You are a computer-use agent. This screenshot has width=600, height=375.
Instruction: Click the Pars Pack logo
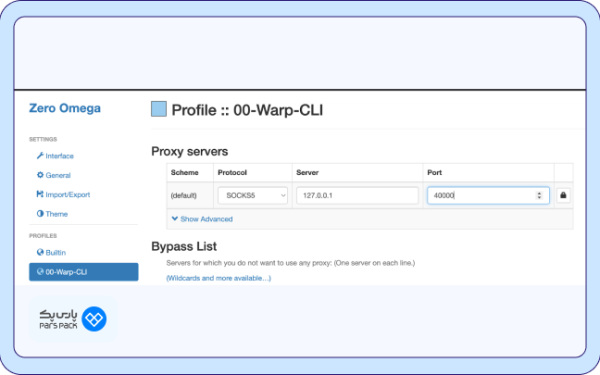tap(73, 319)
